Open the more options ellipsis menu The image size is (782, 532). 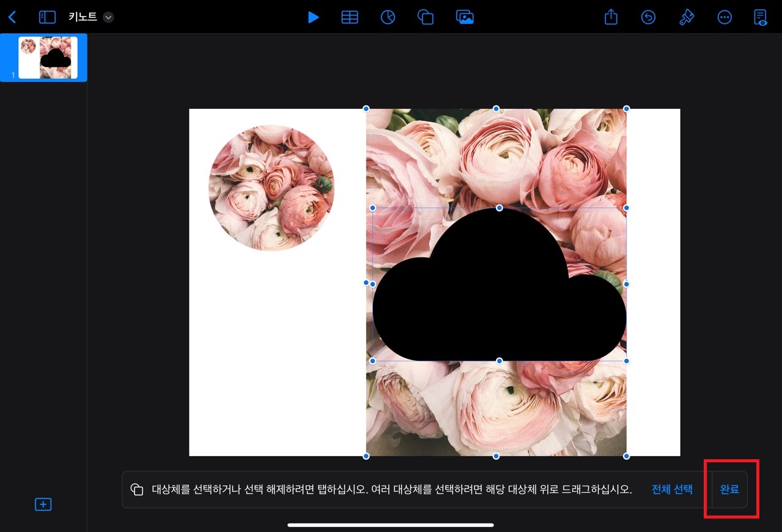[x=725, y=17]
